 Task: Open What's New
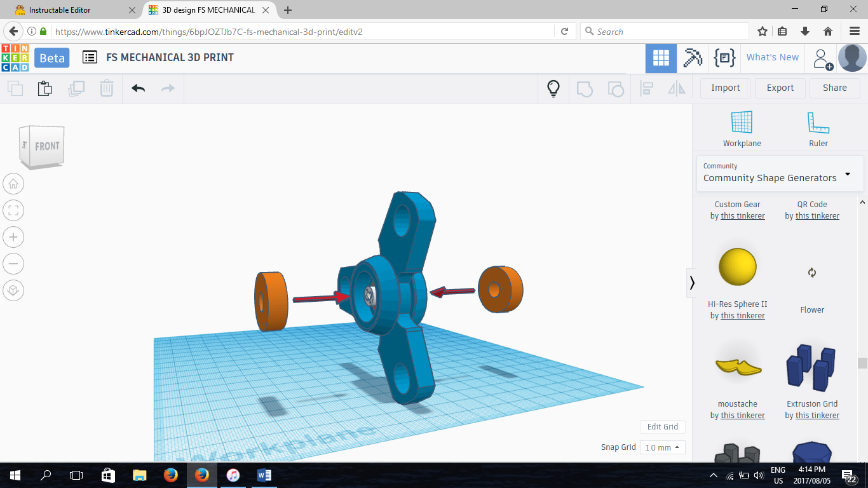point(772,57)
